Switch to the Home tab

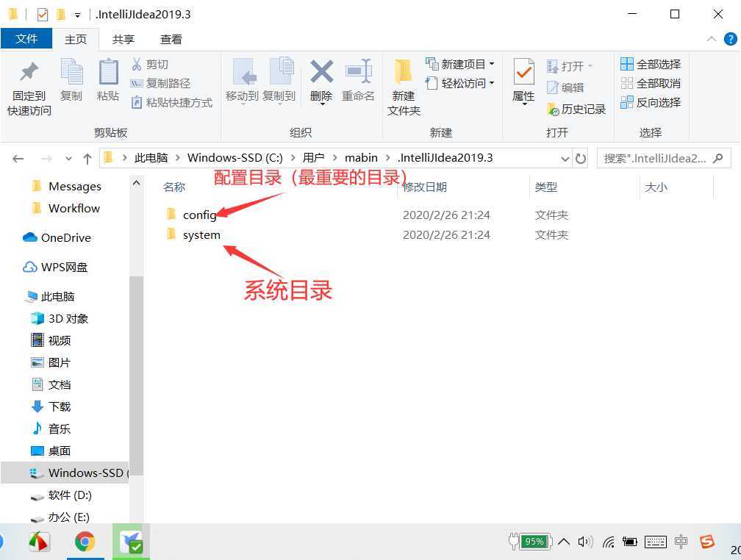tap(76, 39)
